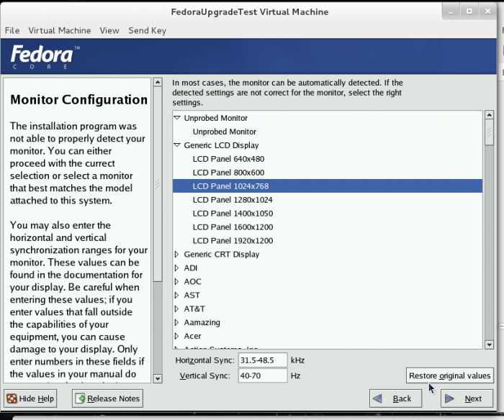The width and height of the screenshot is (504, 420).
Task: Open the Virtual Machine menu
Action: click(60, 31)
